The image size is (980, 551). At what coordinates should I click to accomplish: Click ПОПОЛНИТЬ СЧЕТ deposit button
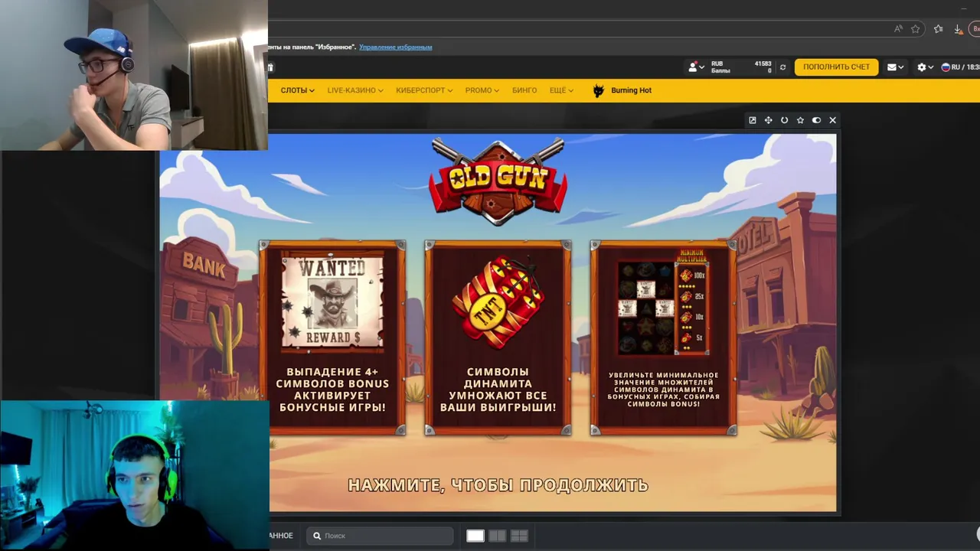click(836, 67)
